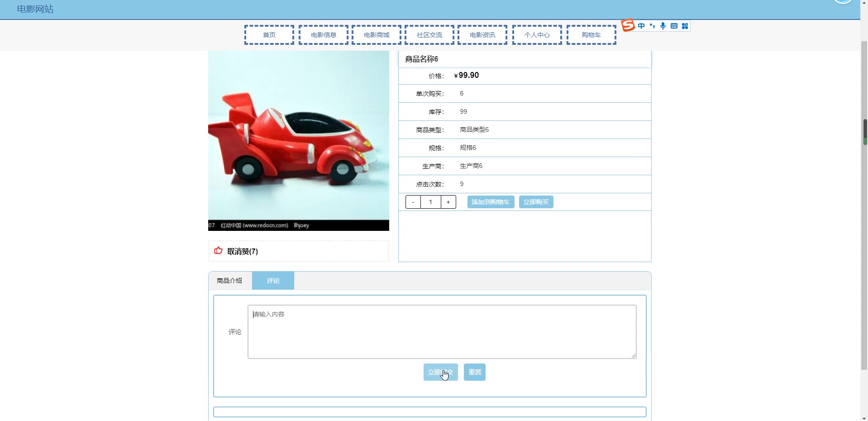The image size is (868, 421).
Task: Focus the quantity input showing 1
Action: (431, 202)
